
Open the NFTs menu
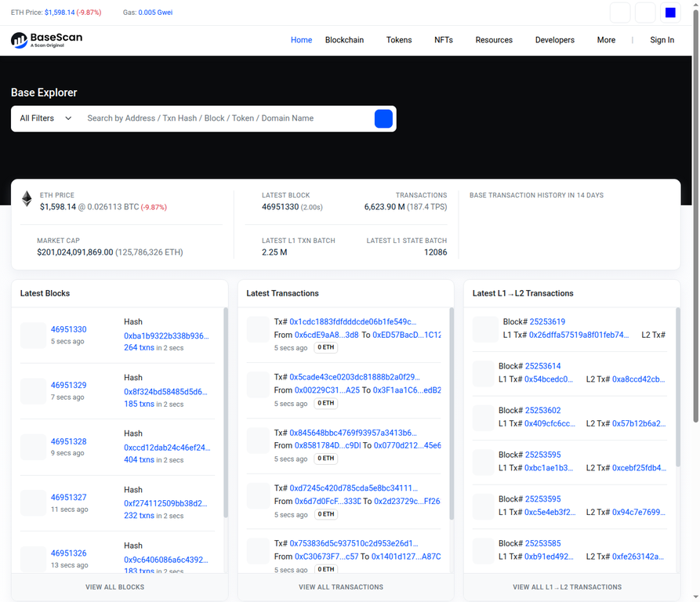click(x=444, y=40)
